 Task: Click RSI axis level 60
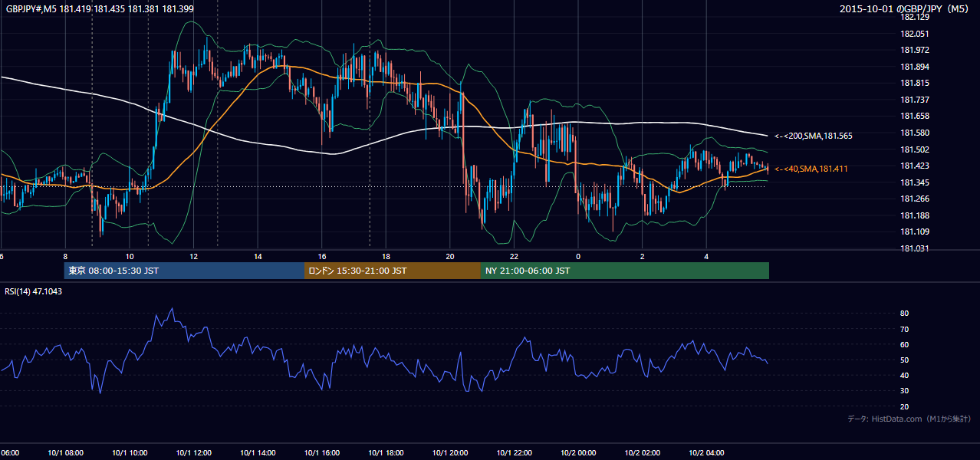[905, 345]
